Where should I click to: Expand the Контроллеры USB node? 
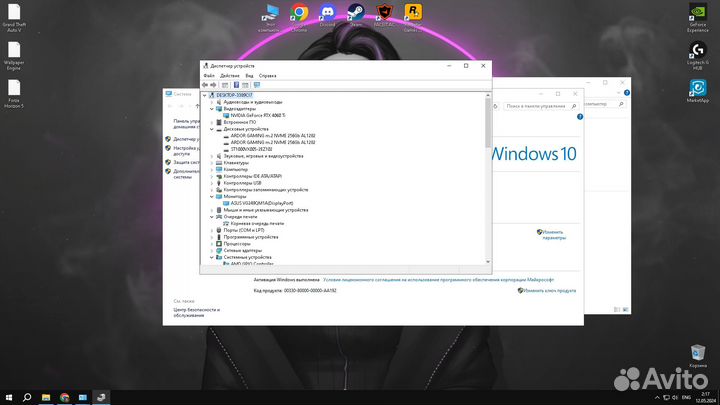[212, 183]
